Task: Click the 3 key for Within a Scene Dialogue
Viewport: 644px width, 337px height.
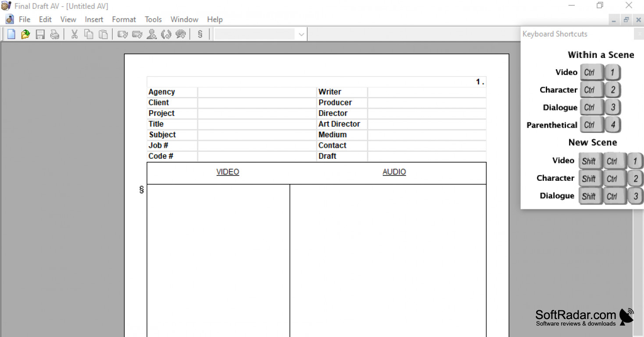Action: point(612,108)
